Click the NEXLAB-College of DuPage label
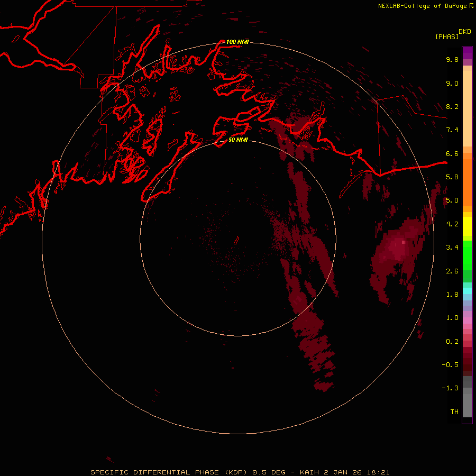Image resolution: width=476 pixels, height=476 pixels. (x=422, y=6)
